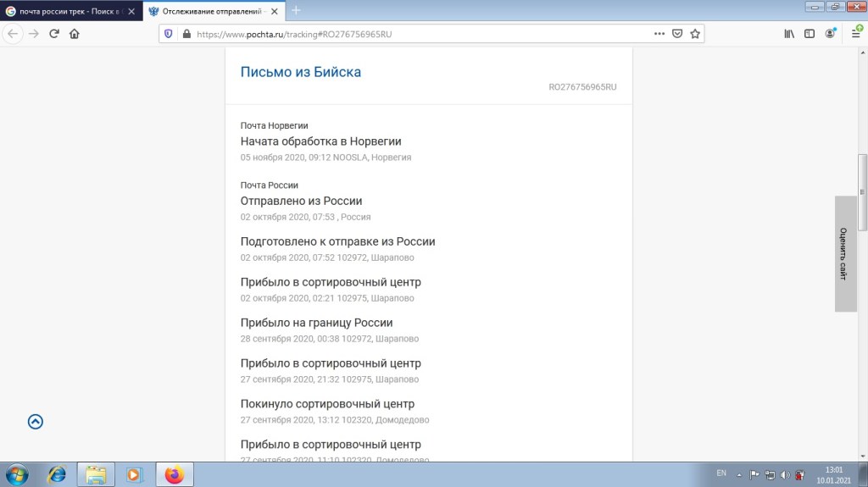The image size is (868, 487).
Task: Go to the Firefox Home page
Action: pos(75,34)
